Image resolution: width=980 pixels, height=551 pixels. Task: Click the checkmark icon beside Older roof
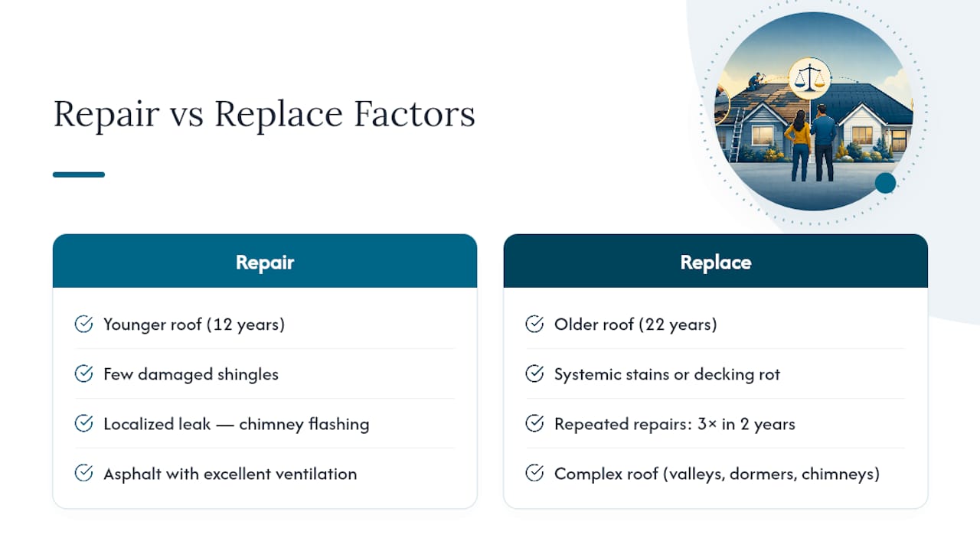point(534,324)
